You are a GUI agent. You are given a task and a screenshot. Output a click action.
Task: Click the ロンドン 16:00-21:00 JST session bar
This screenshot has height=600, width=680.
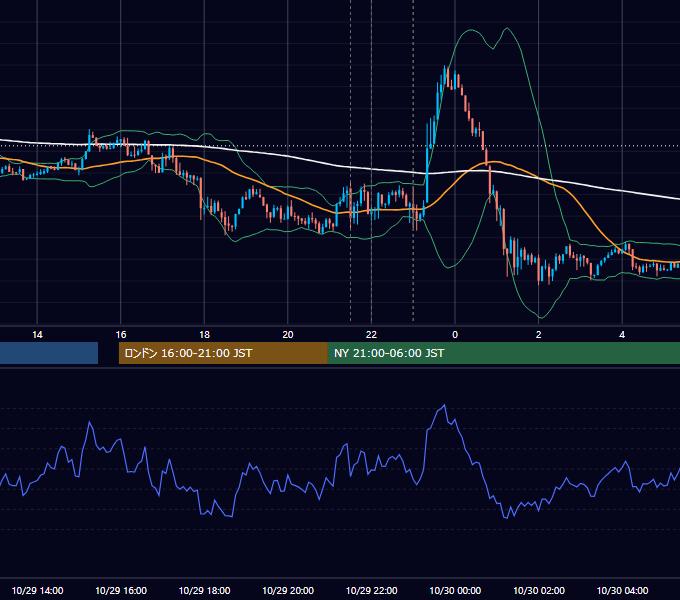tap(223, 353)
